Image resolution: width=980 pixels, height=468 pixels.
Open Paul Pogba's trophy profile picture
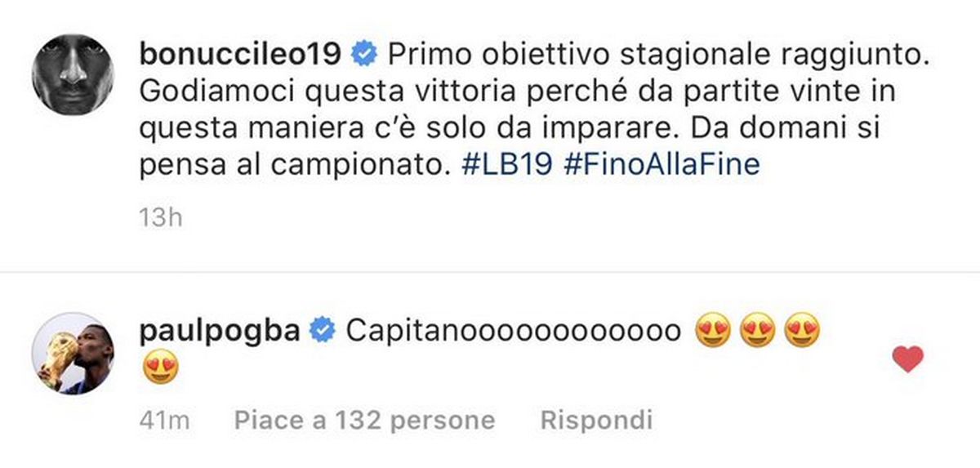[x=71, y=352]
